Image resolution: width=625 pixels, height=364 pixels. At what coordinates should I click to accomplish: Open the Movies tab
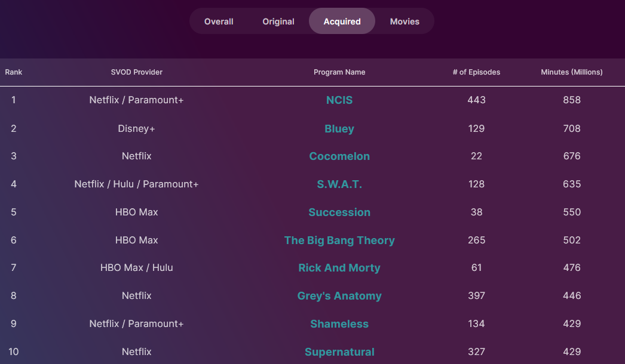(x=405, y=21)
